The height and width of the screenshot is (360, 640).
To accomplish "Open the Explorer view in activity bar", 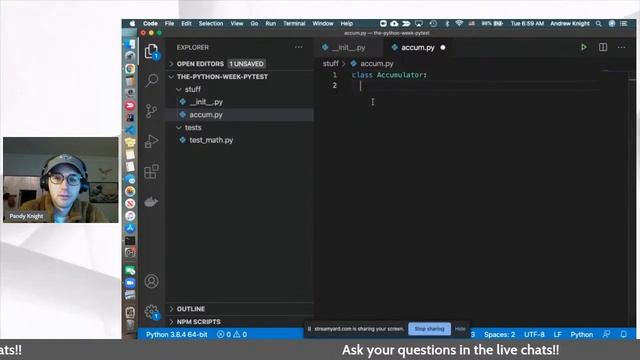I will point(151,51).
